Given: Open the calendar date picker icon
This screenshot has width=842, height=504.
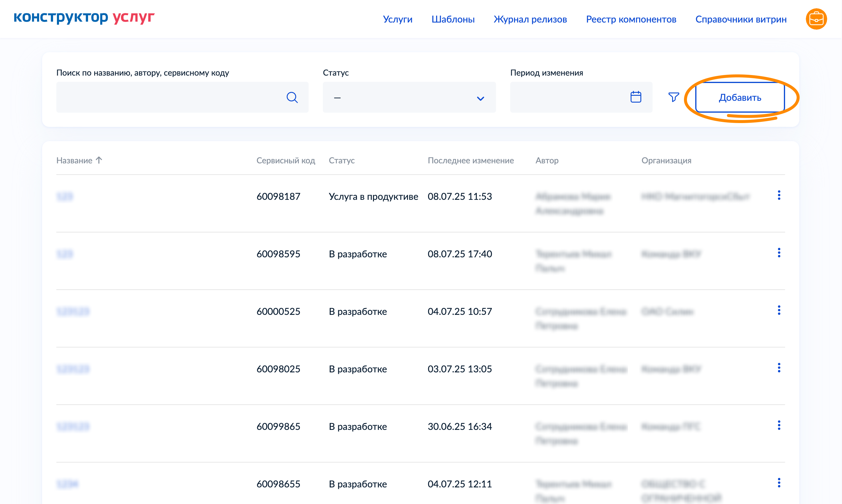Looking at the screenshot, I should [x=636, y=97].
